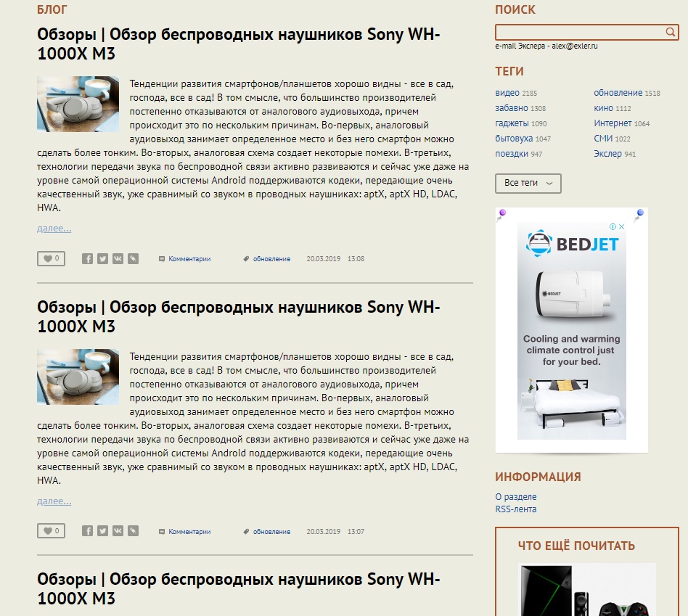This screenshot has width=688, height=616.
Task: Like the second post with heart button
Action: tap(52, 531)
